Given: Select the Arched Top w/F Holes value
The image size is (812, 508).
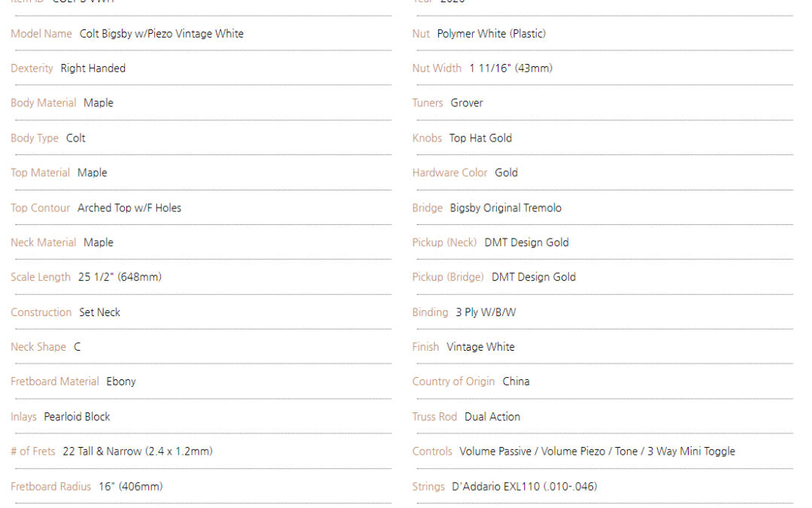Looking at the screenshot, I should pyautogui.click(x=129, y=208).
